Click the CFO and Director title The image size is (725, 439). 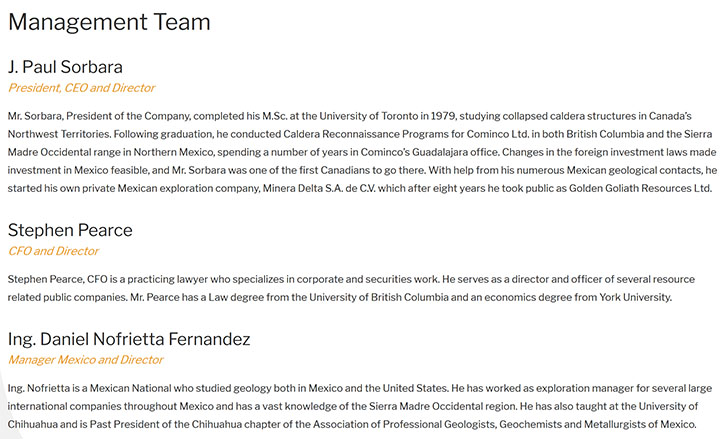pos(53,251)
